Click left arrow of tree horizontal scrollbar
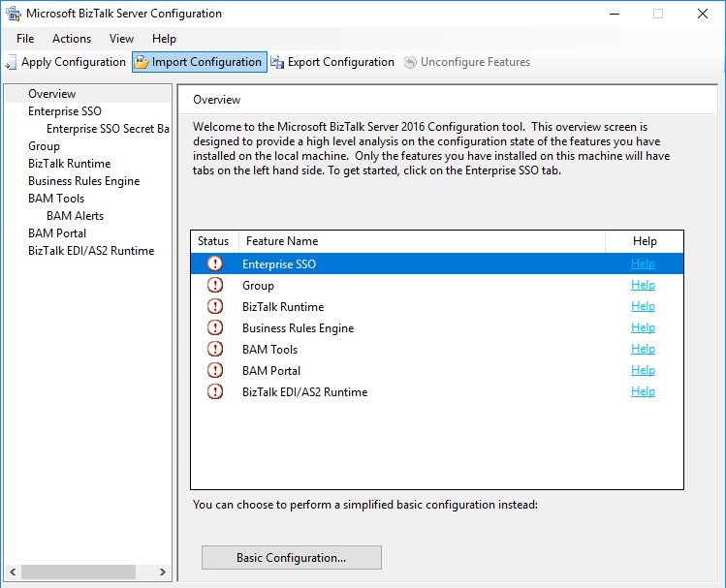 click(13, 572)
